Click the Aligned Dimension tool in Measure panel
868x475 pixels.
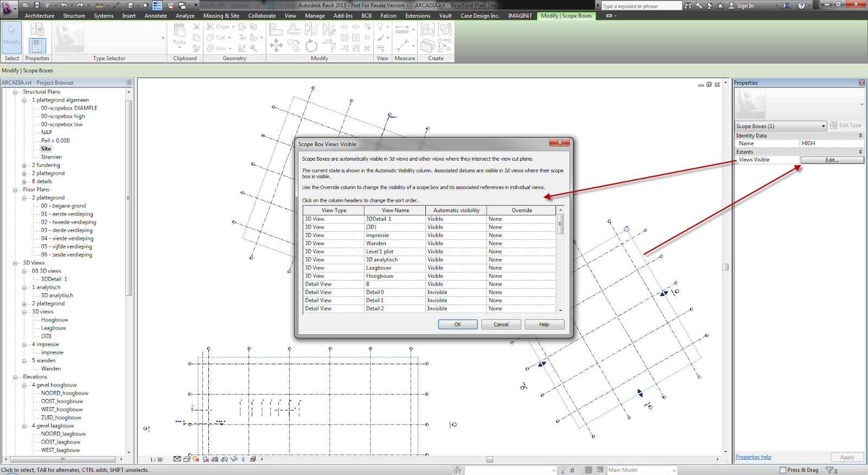coord(402,46)
